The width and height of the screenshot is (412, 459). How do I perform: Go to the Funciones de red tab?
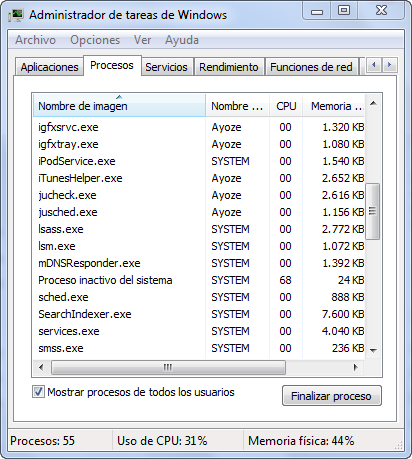click(x=311, y=67)
